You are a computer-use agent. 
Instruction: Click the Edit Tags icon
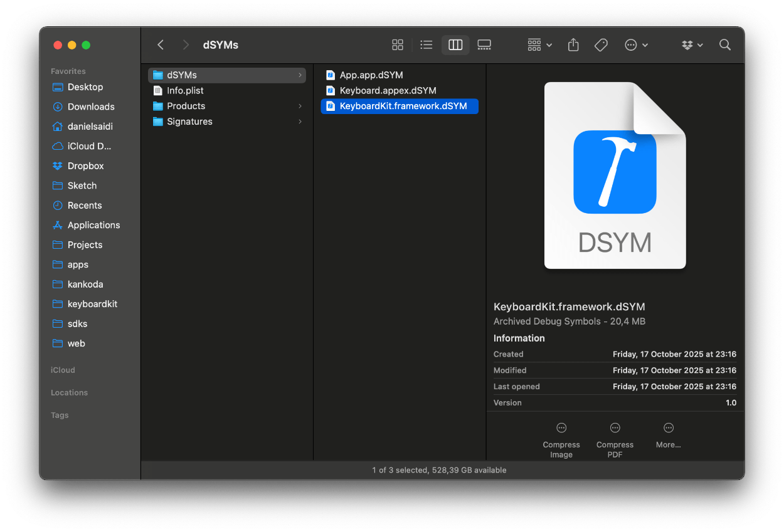pyautogui.click(x=601, y=45)
